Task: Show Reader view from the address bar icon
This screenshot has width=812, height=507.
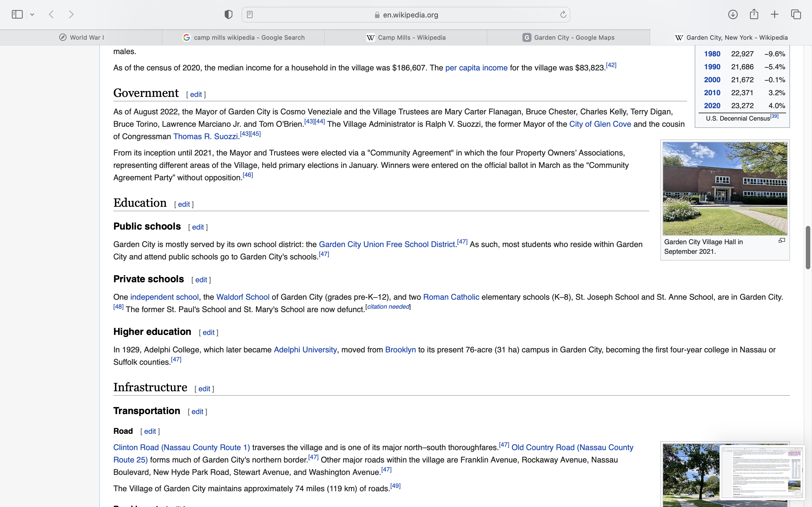Action: [x=250, y=14]
